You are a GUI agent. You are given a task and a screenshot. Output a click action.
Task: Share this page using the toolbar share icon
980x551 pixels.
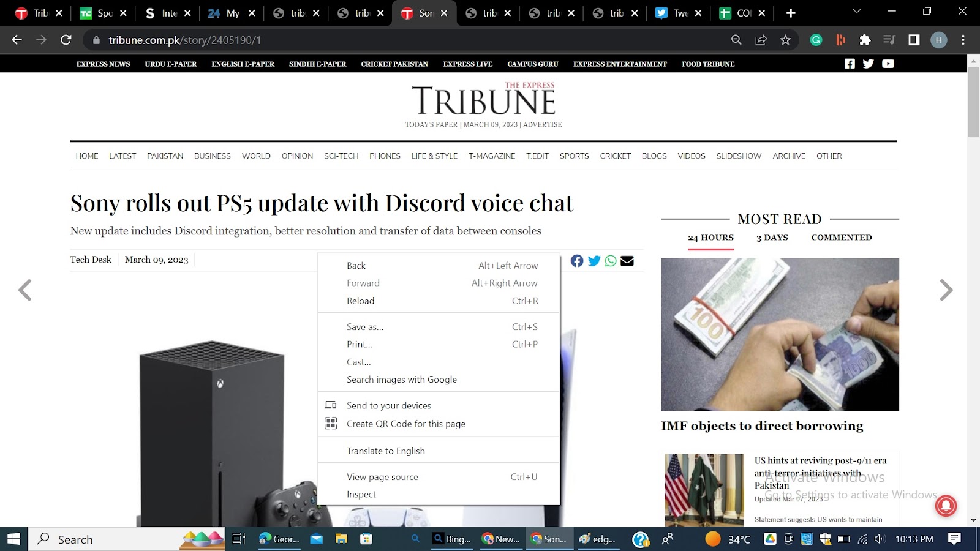pos(761,40)
